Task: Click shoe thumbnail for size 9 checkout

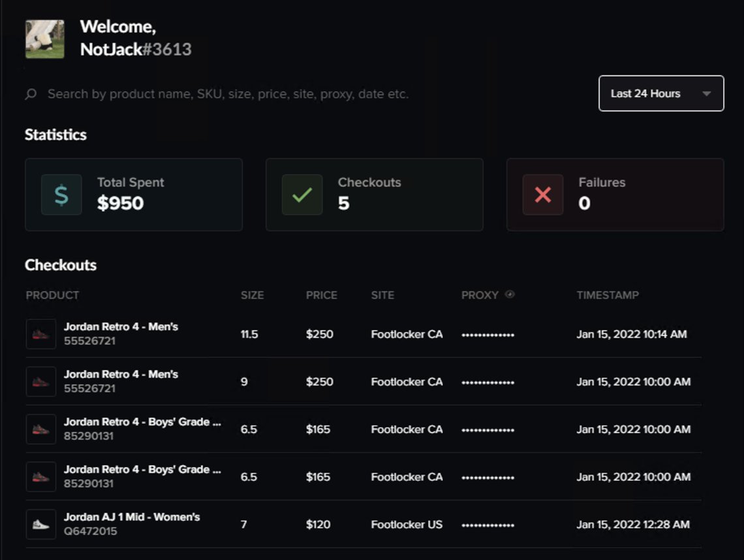Action: pyautogui.click(x=41, y=382)
